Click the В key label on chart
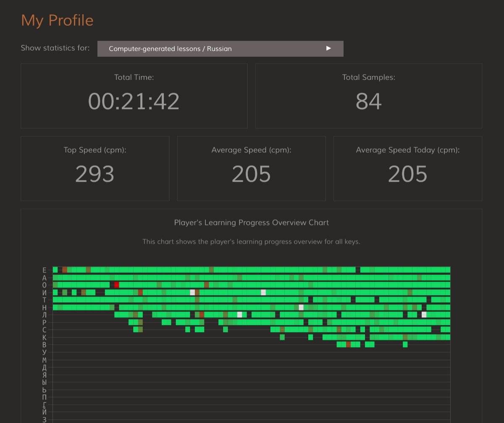 (45, 345)
